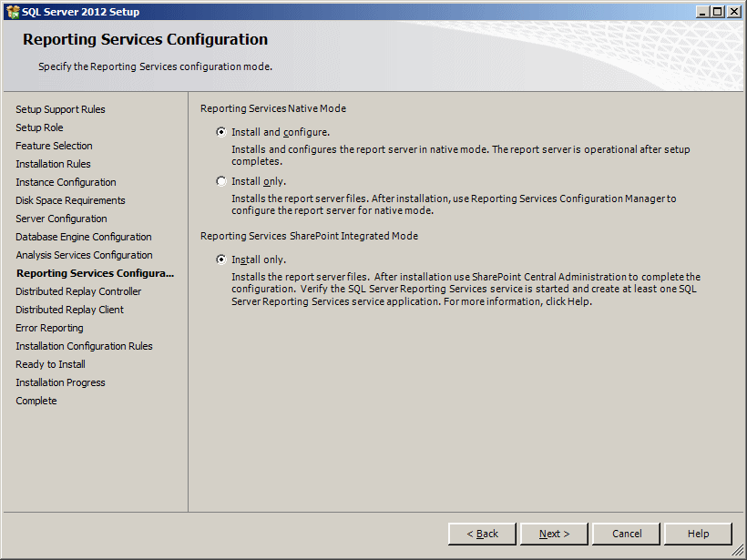Click 'Setup Support Rules' step
This screenshot has width=747, height=560.
pos(60,109)
